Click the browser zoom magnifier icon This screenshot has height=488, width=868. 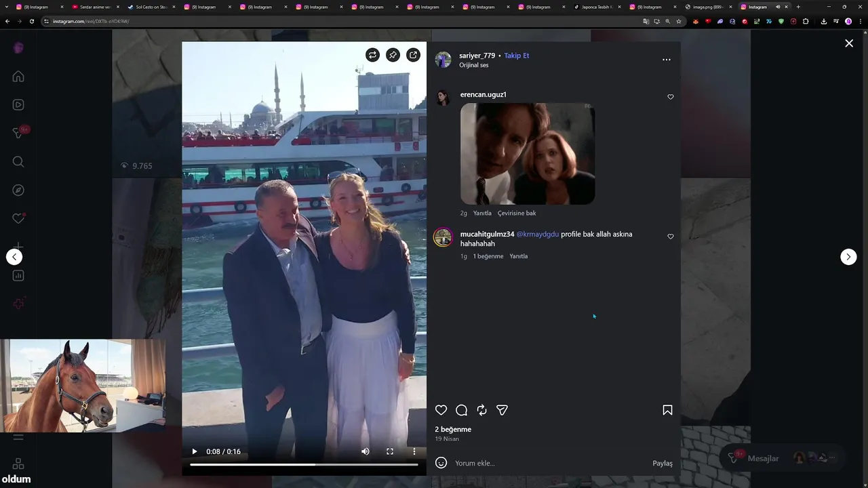[668, 21]
